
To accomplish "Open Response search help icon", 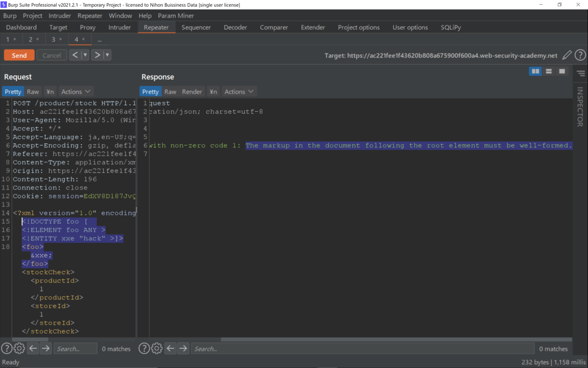I will [x=144, y=348].
